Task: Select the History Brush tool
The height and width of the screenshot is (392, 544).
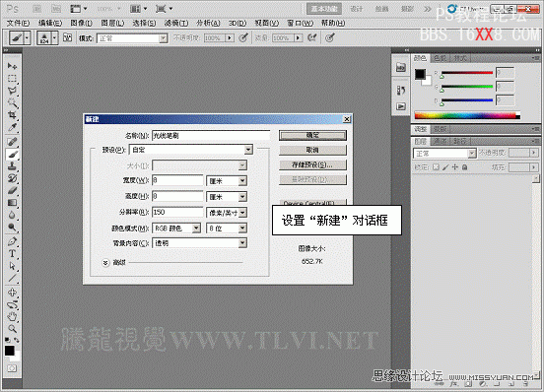Action: click(12, 178)
